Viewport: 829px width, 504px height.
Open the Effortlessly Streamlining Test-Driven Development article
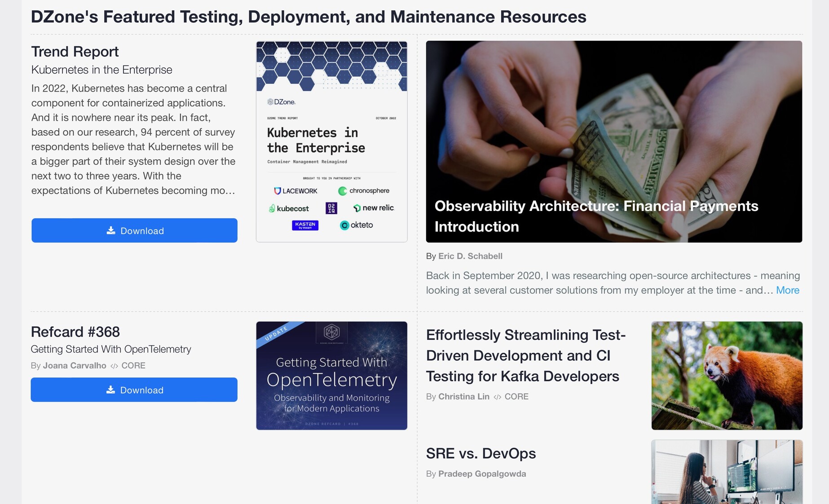[x=526, y=355]
